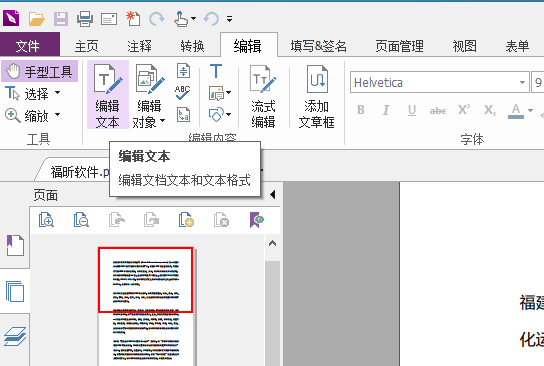544x366 pixels.
Task: Click the redo arrow in quick toolbar
Action: coord(157,18)
